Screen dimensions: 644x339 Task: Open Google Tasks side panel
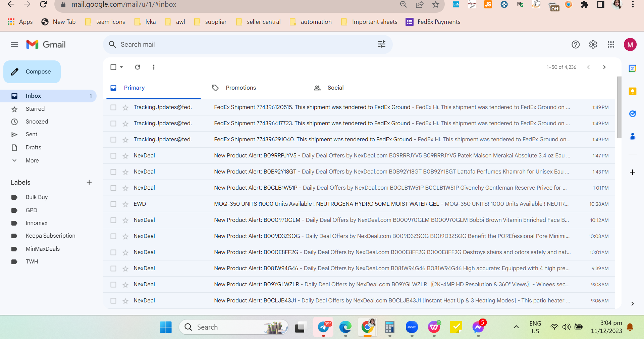pyautogui.click(x=633, y=114)
